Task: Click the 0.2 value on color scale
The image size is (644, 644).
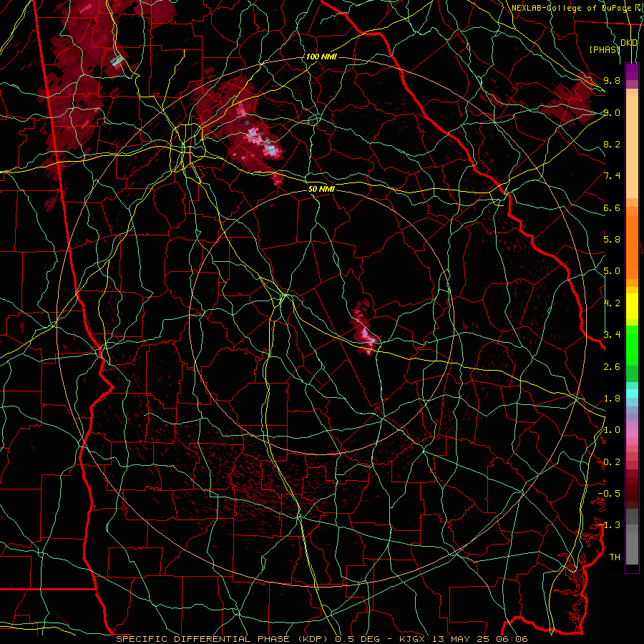Action: (x=612, y=462)
